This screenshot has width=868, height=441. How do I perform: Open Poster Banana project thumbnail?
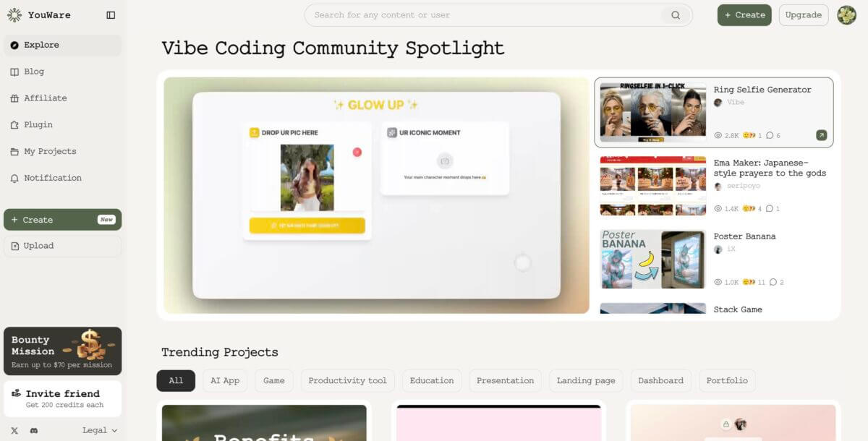[652, 260]
